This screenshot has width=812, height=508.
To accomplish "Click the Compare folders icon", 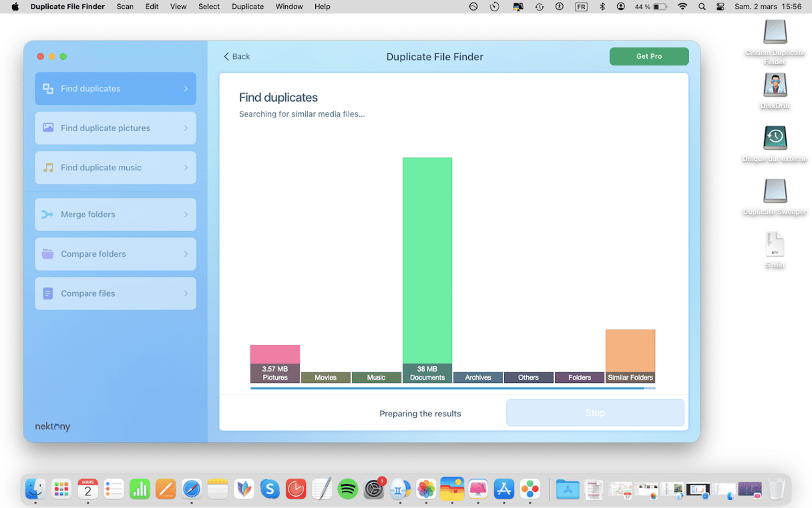I will [x=48, y=254].
